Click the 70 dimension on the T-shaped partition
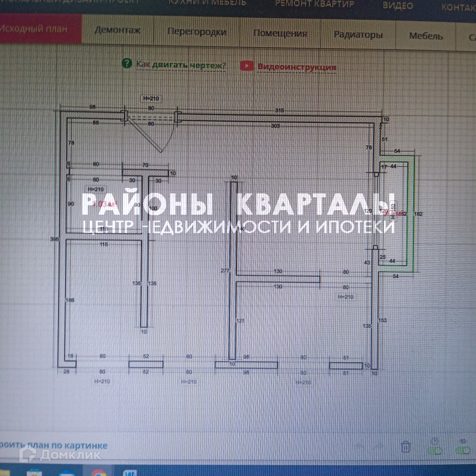The image size is (476, 476). (145, 165)
